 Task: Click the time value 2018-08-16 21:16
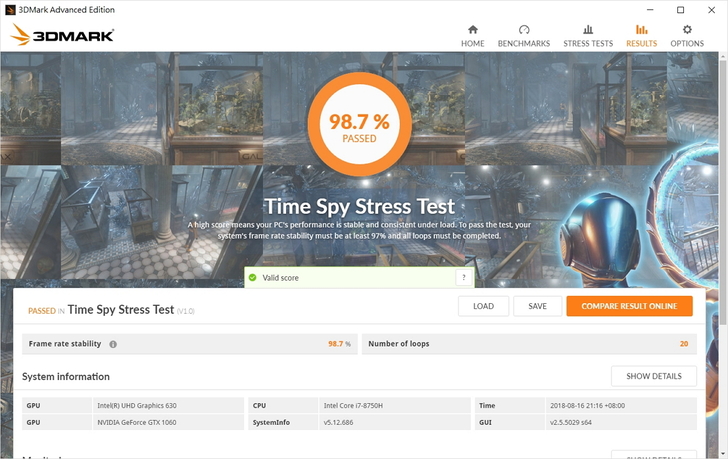pos(587,406)
